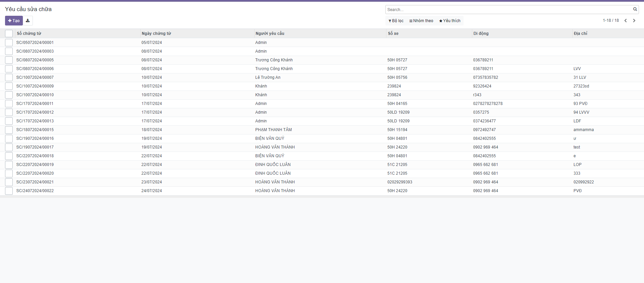Check the box for SC/05072024/00001
Screen dimensions: 644x283
coord(9,43)
